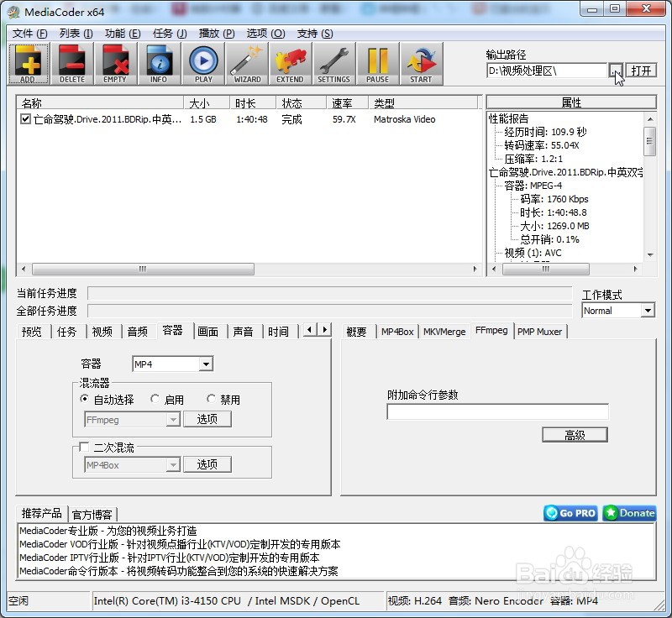The image size is (672, 618).
Task: Click the EMPTY list toolbar icon
Action: click(x=115, y=63)
